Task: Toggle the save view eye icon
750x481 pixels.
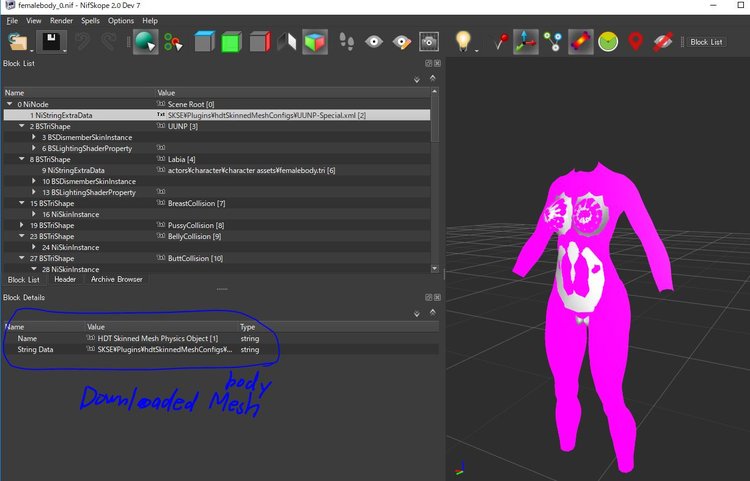Action: (401, 42)
